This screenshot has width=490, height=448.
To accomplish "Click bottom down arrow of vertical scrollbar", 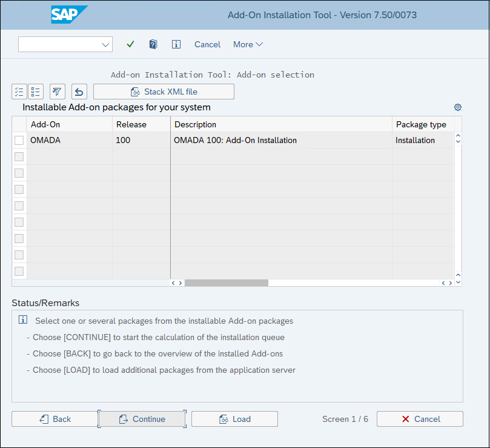I will (x=458, y=282).
